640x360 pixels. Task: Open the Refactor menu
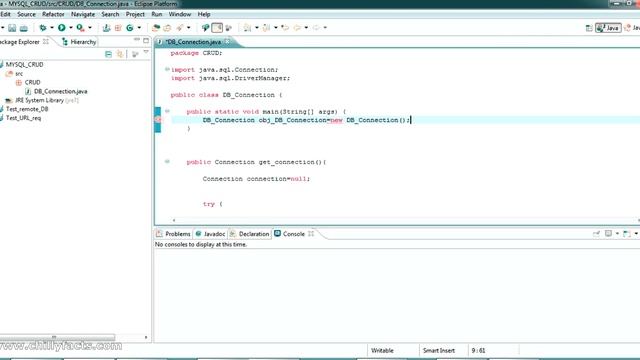[x=53, y=14]
